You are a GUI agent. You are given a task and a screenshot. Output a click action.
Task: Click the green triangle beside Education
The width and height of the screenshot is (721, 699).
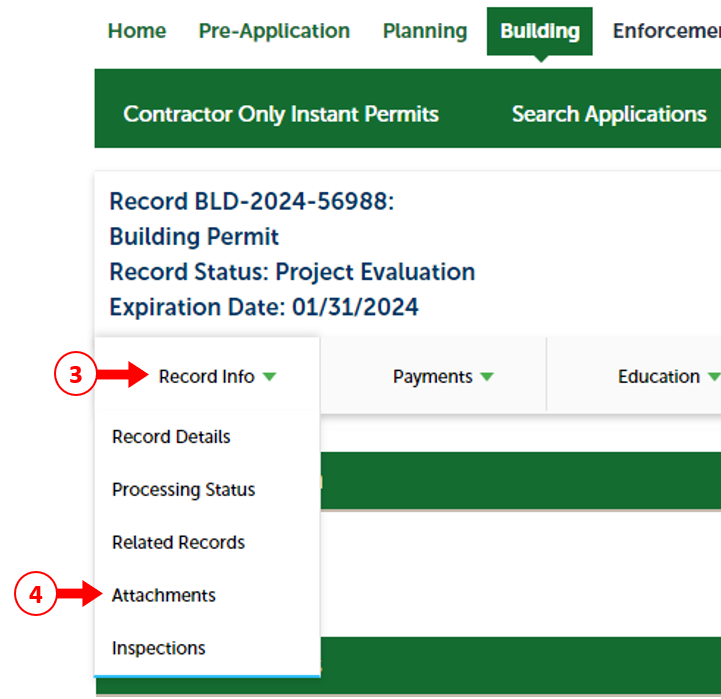click(713, 378)
